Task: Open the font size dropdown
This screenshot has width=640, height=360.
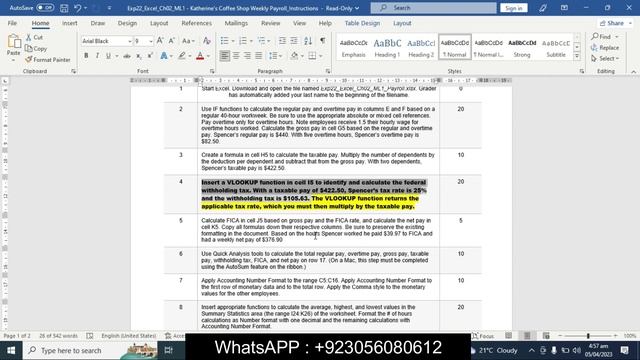Action: [151, 41]
